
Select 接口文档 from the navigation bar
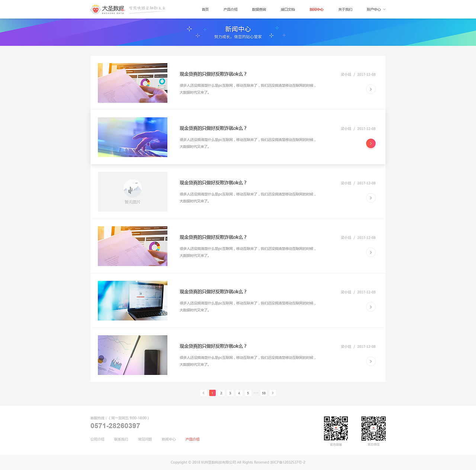(287, 9)
